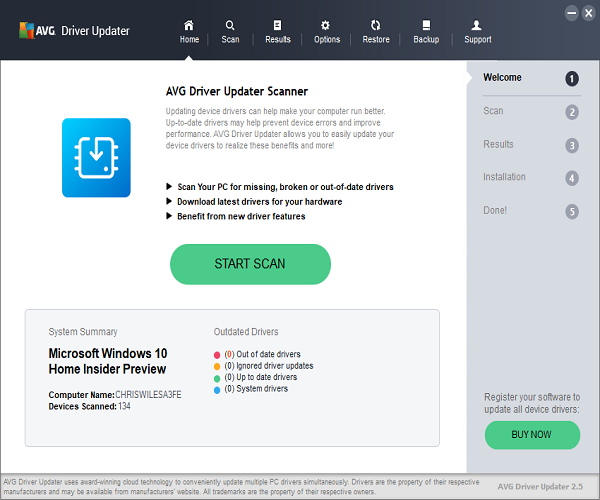The height and width of the screenshot is (500, 600).
Task: Start the driver scan with START SCAN
Action: (x=250, y=264)
